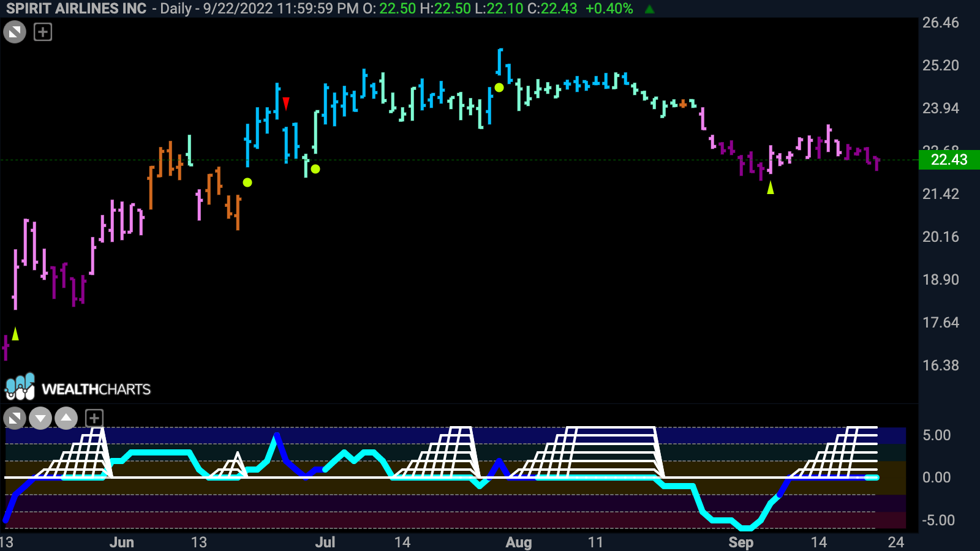Click the 16.38 price axis label
Viewport: 980px width, 551px height.
click(941, 365)
